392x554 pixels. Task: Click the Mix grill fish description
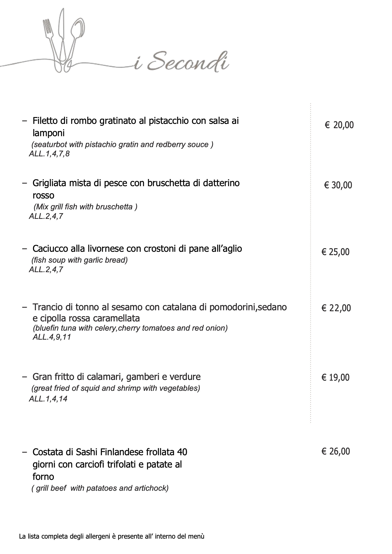click(86, 207)
